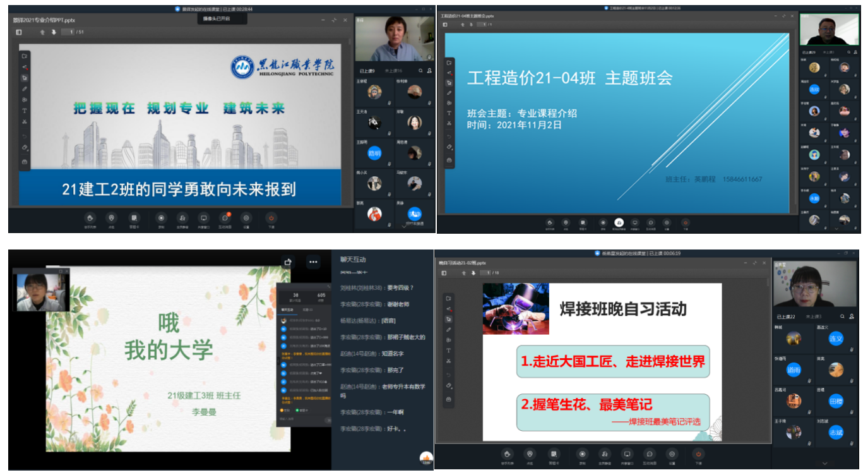Open settings gear in top-left classroom bottom bar
This screenshot has width=868, height=475.
(x=246, y=217)
